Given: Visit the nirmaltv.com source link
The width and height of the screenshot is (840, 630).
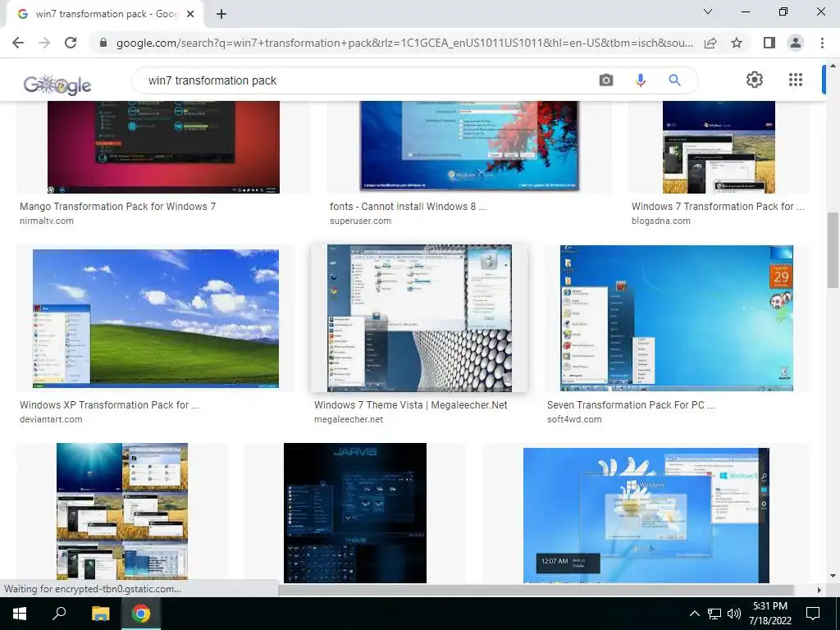Looking at the screenshot, I should pyautogui.click(x=47, y=221).
